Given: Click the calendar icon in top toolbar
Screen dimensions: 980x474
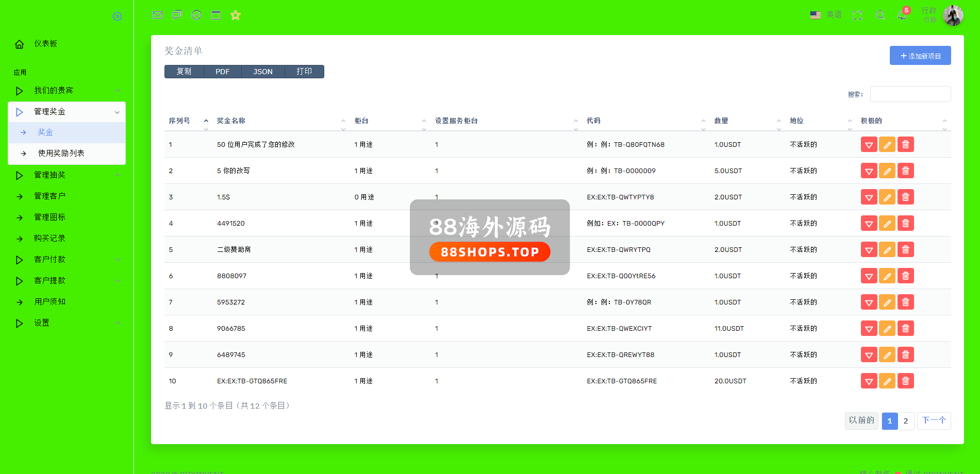Looking at the screenshot, I should pyautogui.click(x=216, y=15).
